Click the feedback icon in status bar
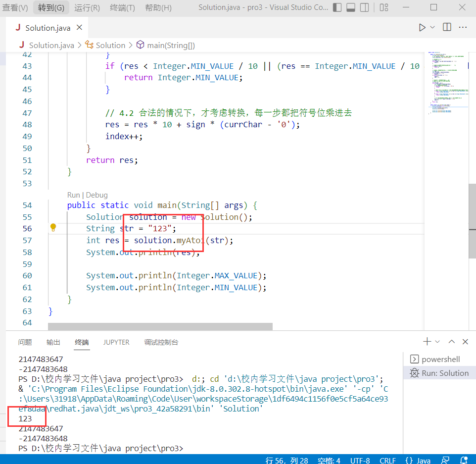476x464 pixels. coord(445,460)
